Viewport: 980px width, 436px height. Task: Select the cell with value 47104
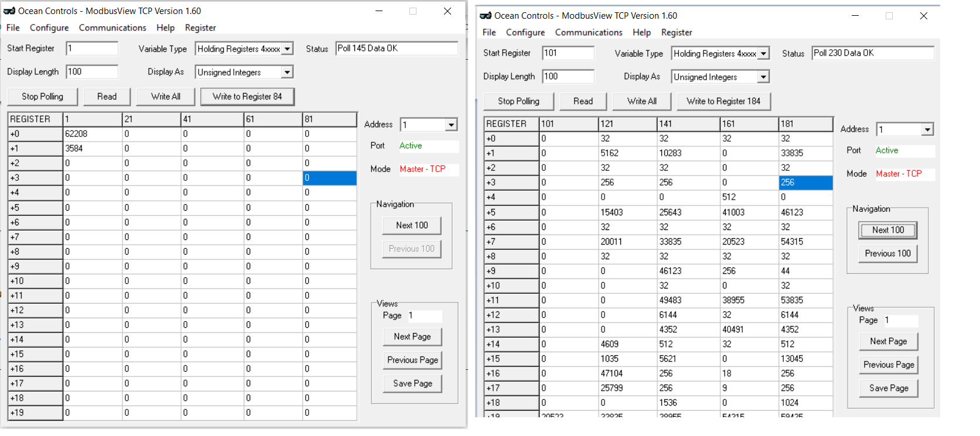(628, 373)
